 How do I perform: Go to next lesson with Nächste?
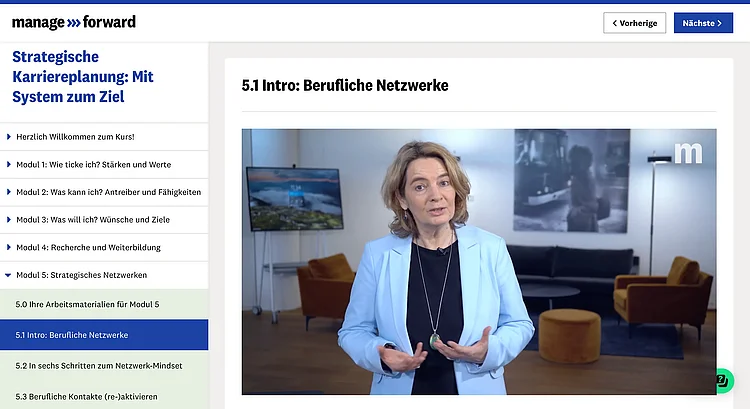(x=702, y=23)
